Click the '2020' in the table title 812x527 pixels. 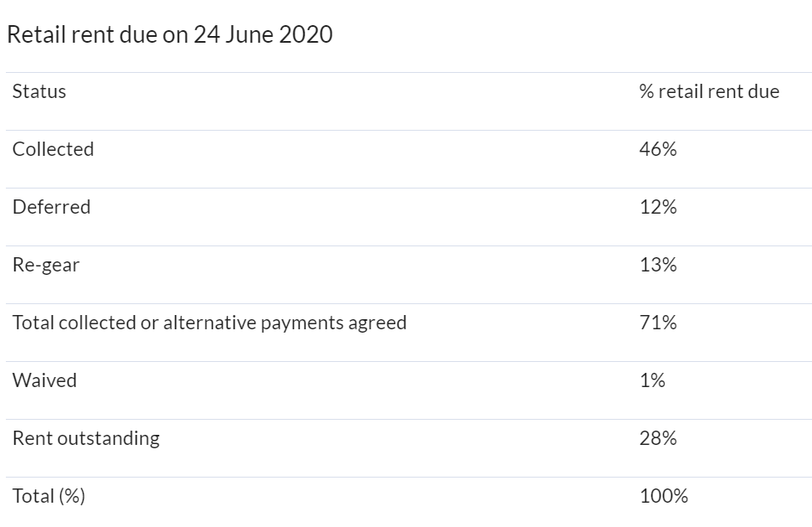[x=306, y=34]
